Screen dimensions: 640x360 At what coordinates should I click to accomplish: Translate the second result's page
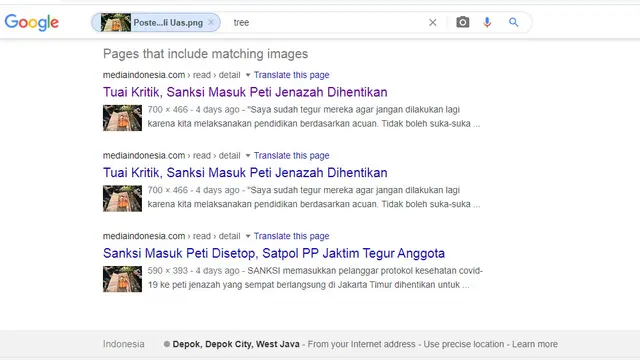pos(291,156)
